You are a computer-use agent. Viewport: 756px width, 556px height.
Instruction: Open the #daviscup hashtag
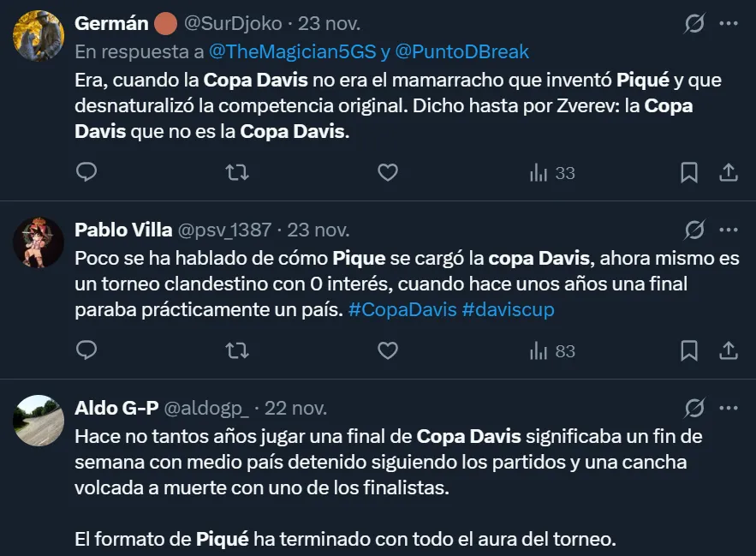[508, 310]
